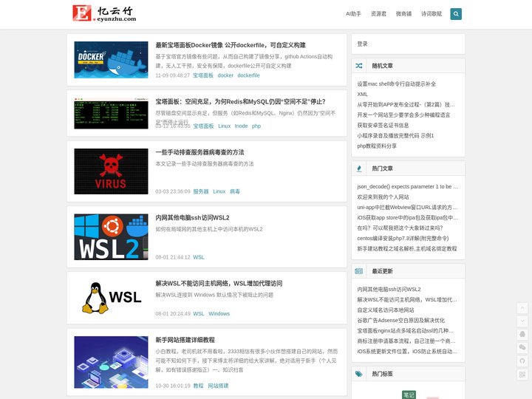Open hot article iOS获取app store中的ipa包
This screenshot has height=399, width=532.
pos(407,217)
